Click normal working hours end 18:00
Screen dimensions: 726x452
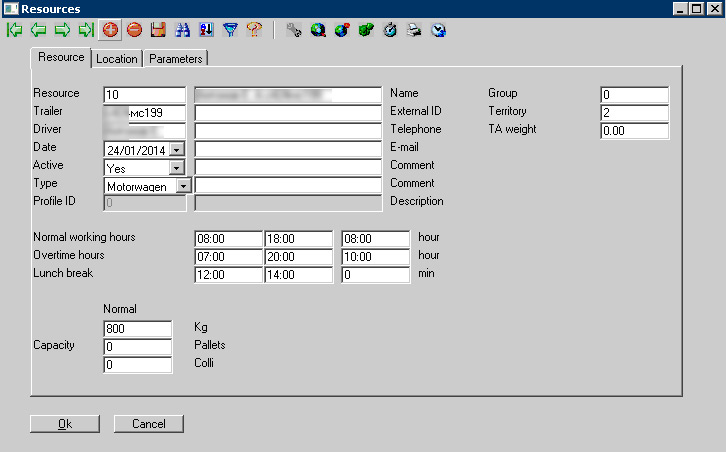coord(299,239)
